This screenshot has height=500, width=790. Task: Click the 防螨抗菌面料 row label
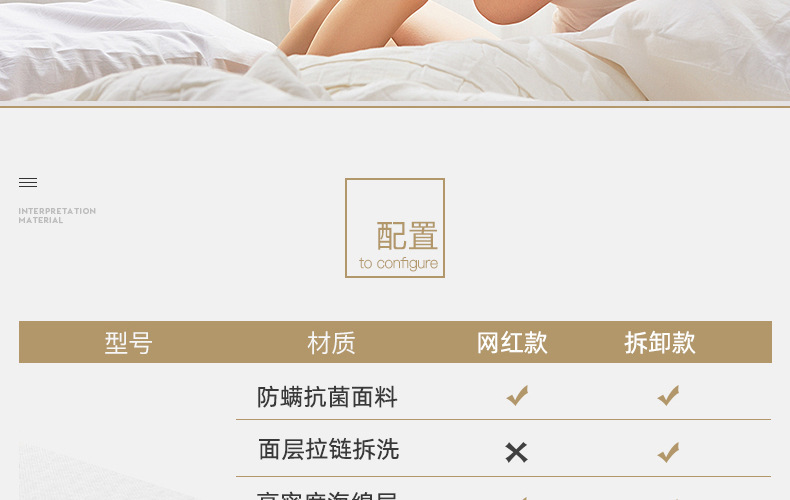pos(327,397)
